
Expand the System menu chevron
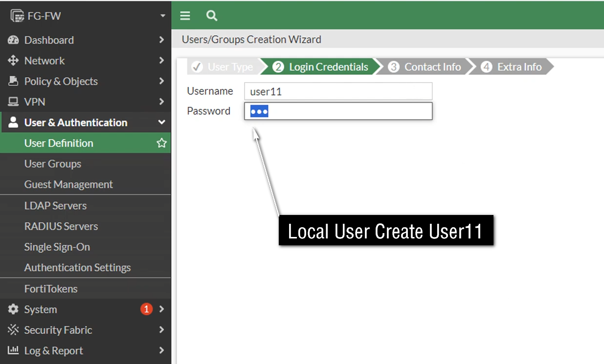tap(161, 309)
